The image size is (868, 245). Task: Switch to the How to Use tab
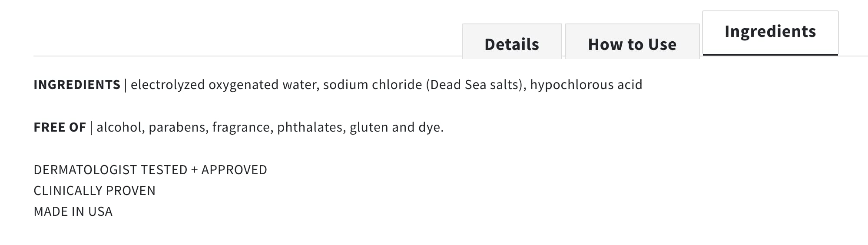(x=632, y=44)
